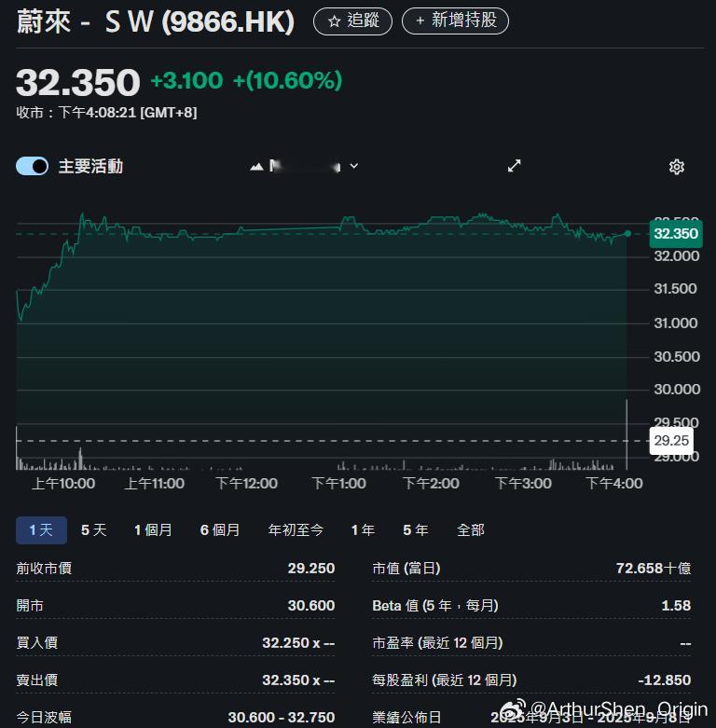This screenshot has height=728, width=716.
Task: Click the chart's last price endpoint dot
Action: (x=627, y=234)
